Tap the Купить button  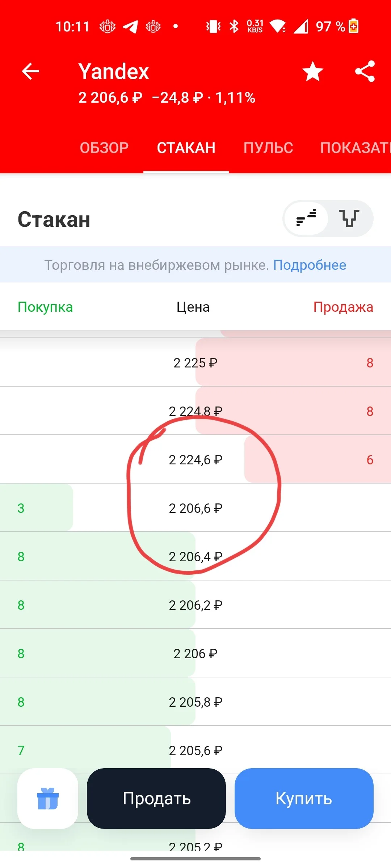point(304,798)
